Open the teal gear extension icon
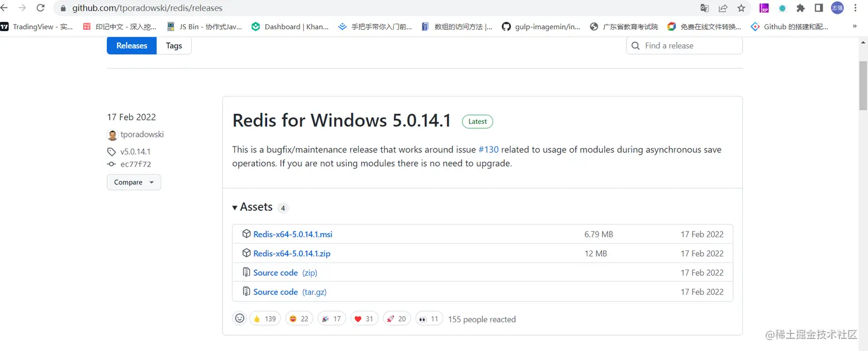The width and height of the screenshot is (868, 351). (782, 8)
